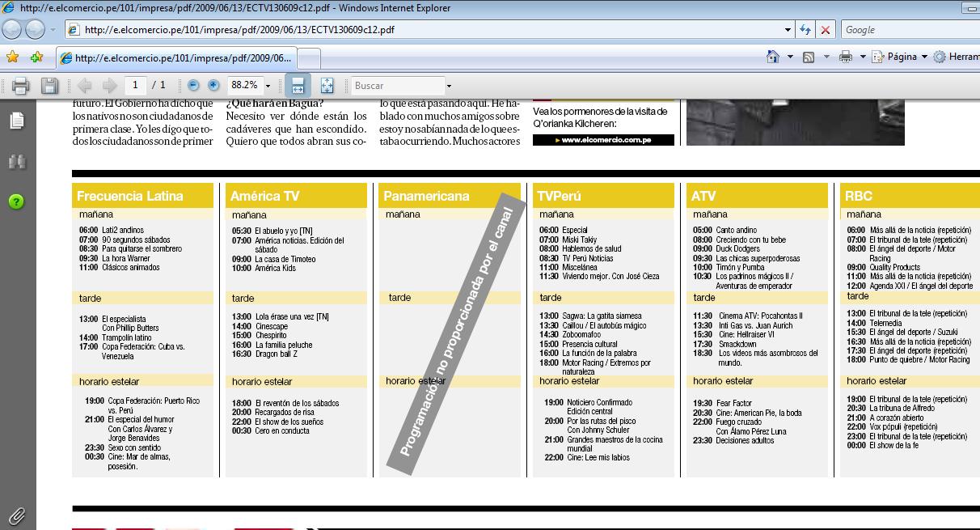
Task: Open the binoculars search panel
Action: 17,162
